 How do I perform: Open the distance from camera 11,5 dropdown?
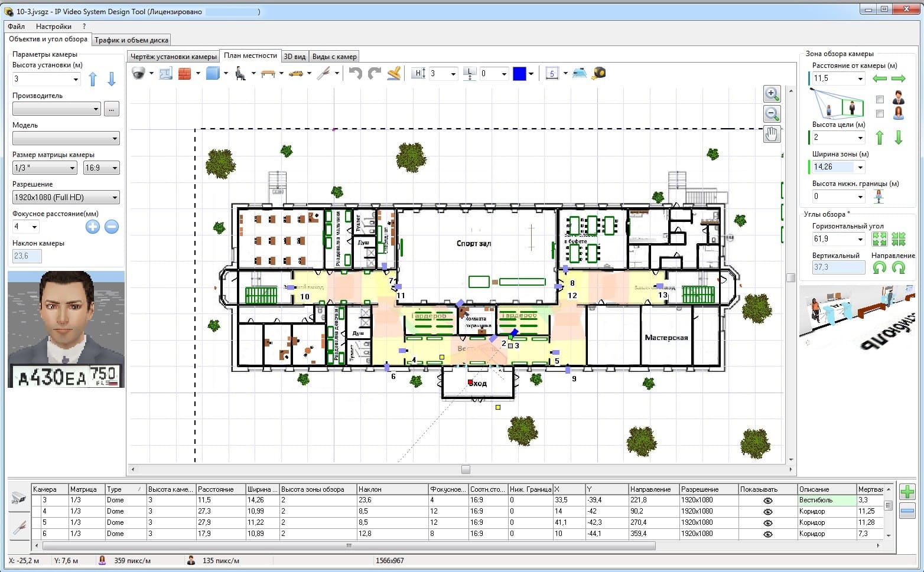coord(860,79)
